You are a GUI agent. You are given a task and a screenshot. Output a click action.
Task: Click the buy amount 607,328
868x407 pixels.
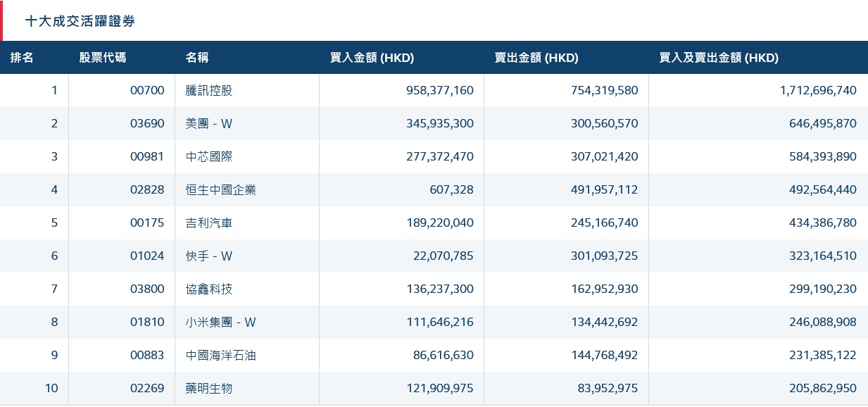coord(452,189)
